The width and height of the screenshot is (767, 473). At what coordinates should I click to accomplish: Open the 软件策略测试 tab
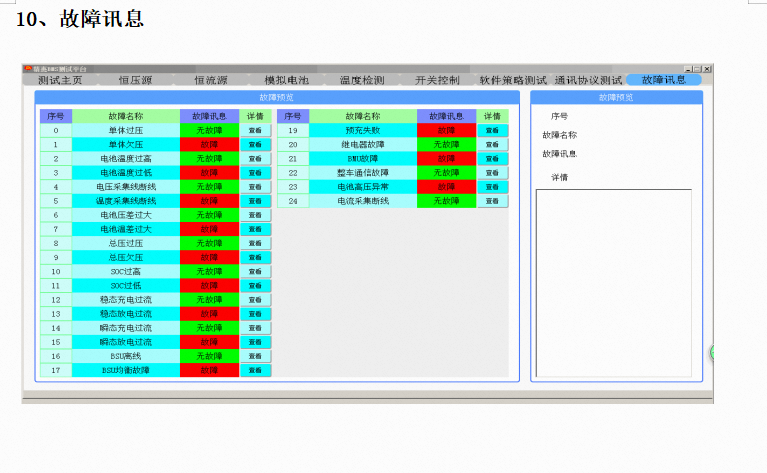tap(513, 80)
